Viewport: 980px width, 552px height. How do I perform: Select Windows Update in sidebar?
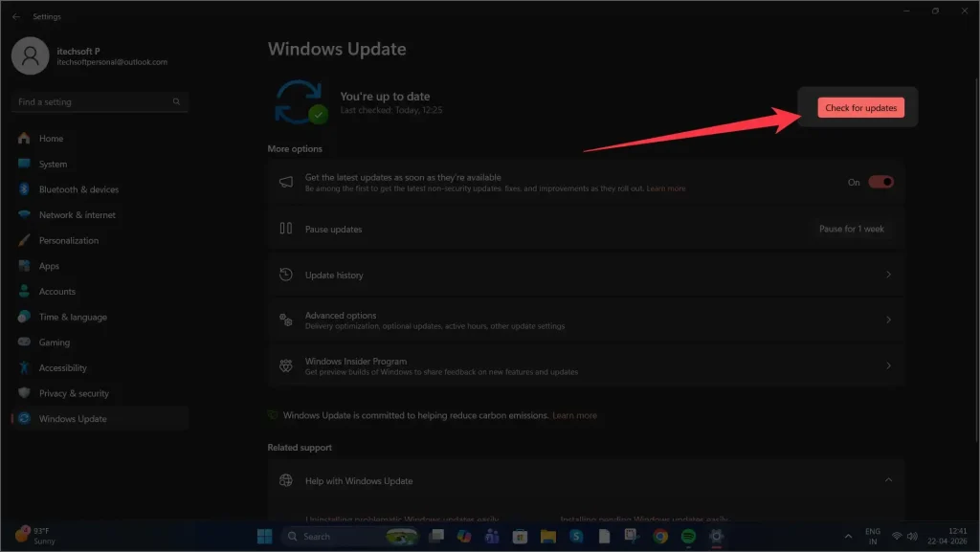100,418
